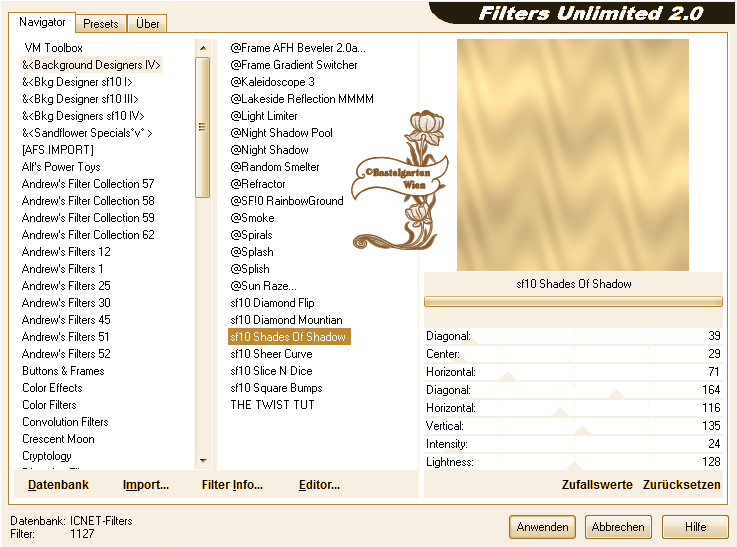The width and height of the screenshot is (737, 547).
Task: Select @Frame AFH Beveler 2.0a... filter
Action: click(298, 48)
